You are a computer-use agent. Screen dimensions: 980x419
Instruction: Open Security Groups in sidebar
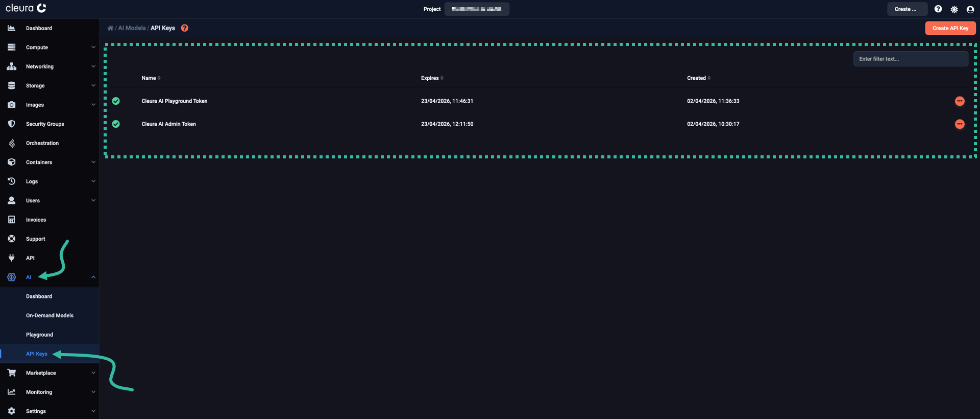click(x=50, y=124)
